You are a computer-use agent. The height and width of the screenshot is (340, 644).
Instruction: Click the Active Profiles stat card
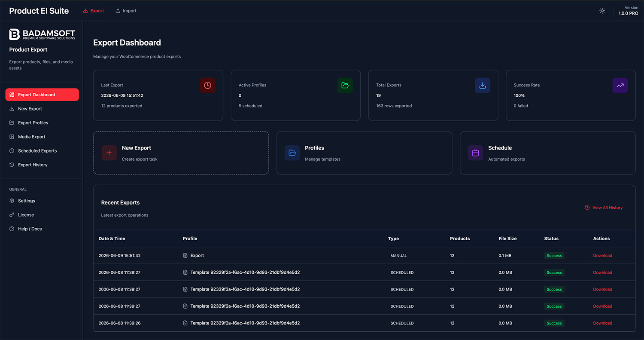(295, 95)
